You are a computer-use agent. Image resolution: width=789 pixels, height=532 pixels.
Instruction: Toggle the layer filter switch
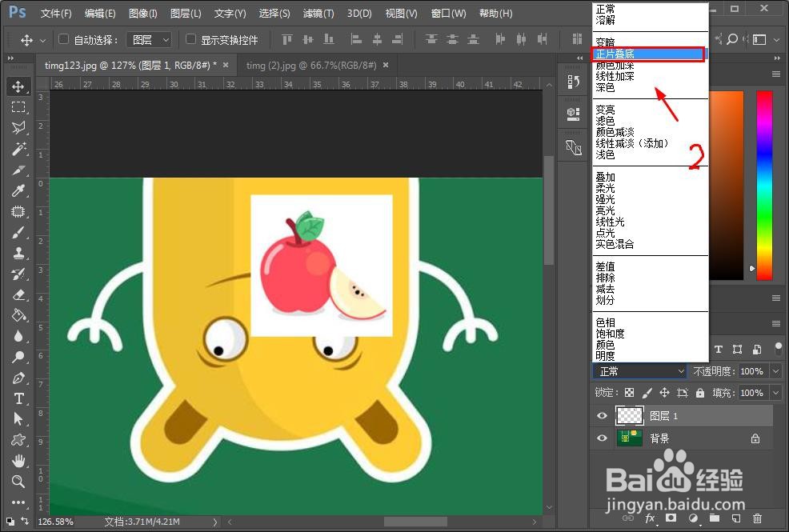779,349
